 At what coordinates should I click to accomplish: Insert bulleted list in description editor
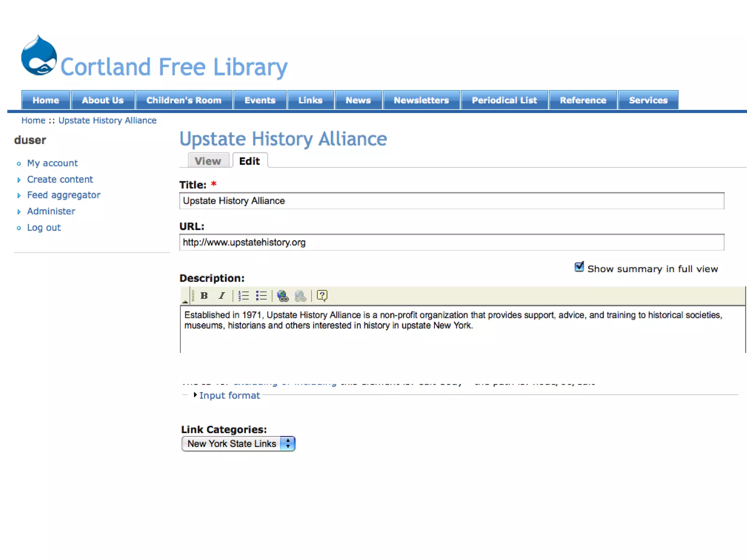[x=261, y=296]
